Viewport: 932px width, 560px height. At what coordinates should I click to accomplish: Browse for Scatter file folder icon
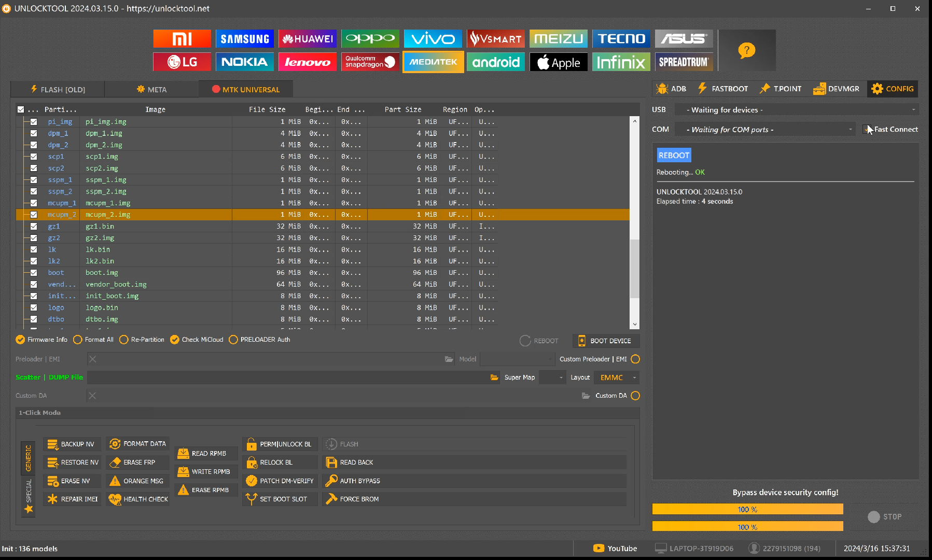[x=494, y=377]
